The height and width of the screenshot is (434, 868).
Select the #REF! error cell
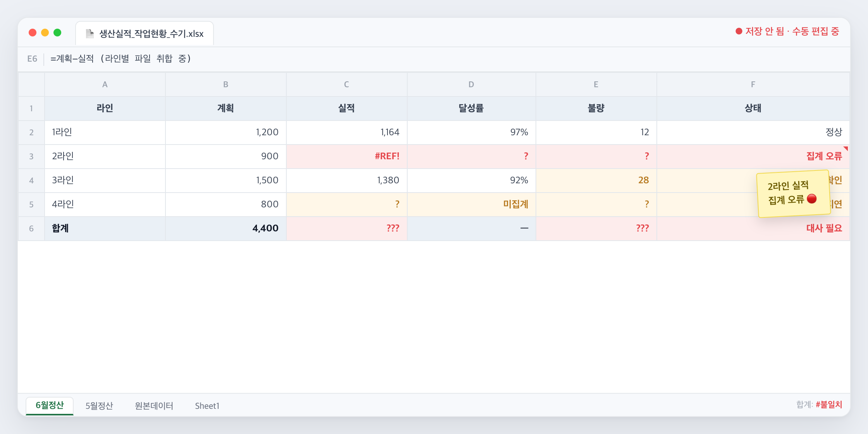[x=347, y=157]
